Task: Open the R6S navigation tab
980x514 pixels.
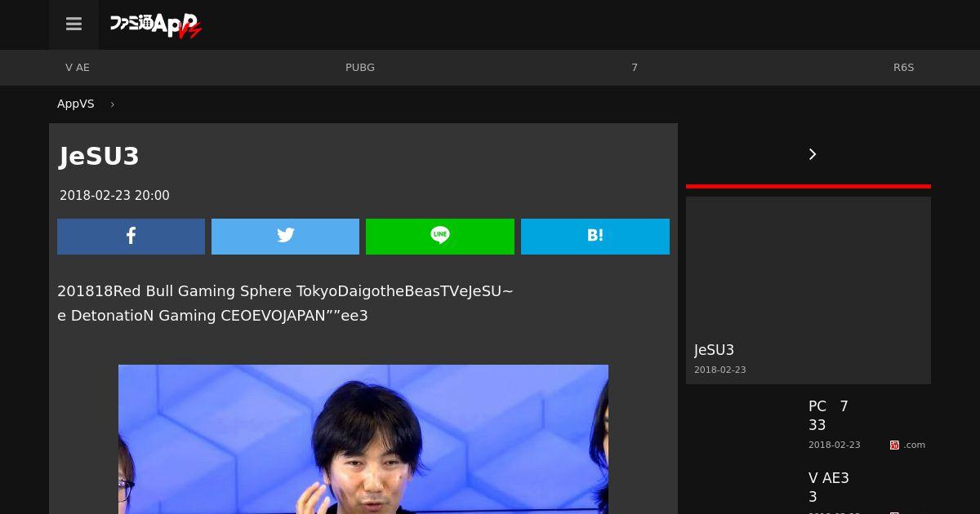Action: point(903,68)
